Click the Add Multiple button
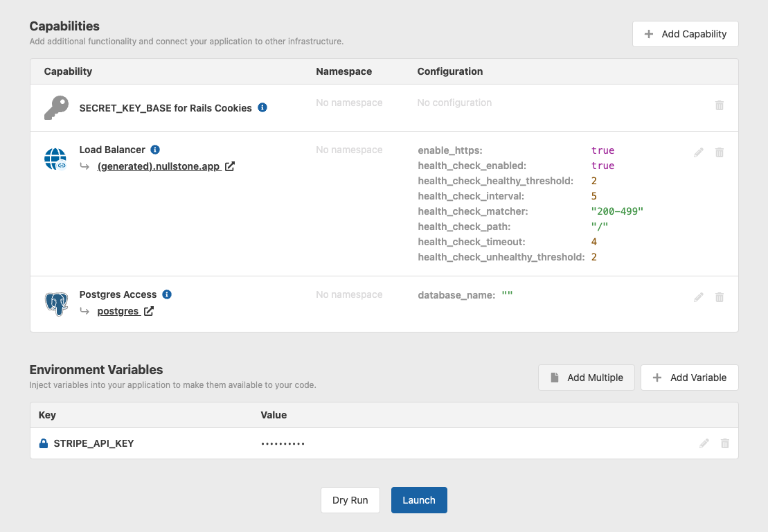768x532 pixels. click(586, 378)
